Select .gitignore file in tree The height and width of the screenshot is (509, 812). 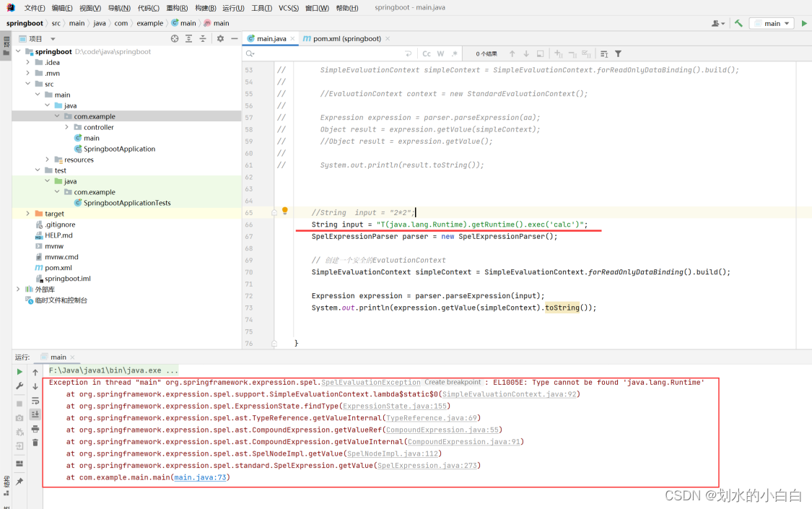[x=60, y=225]
